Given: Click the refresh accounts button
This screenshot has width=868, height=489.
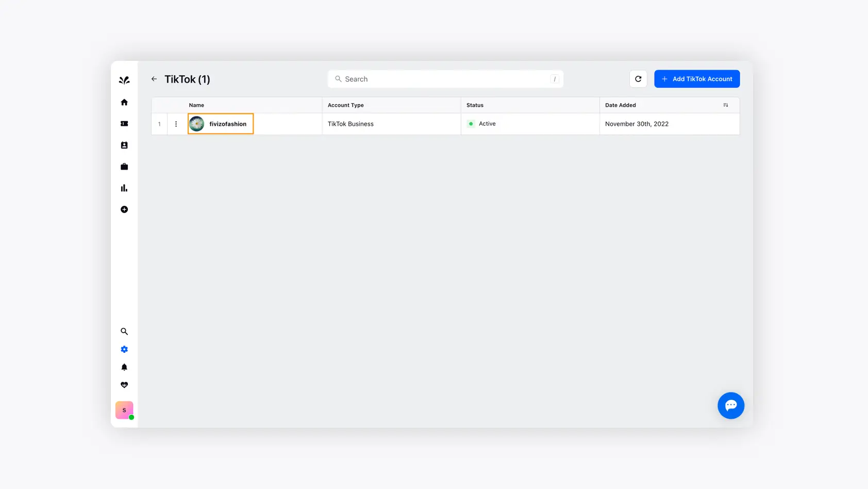Looking at the screenshot, I should coord(638,79).
